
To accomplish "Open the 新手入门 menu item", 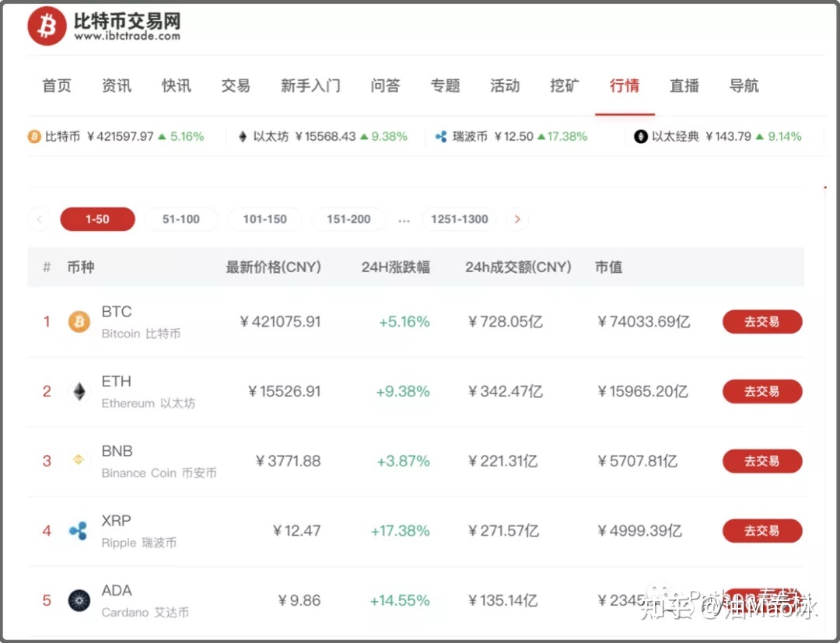I will [x=311, y=86].
